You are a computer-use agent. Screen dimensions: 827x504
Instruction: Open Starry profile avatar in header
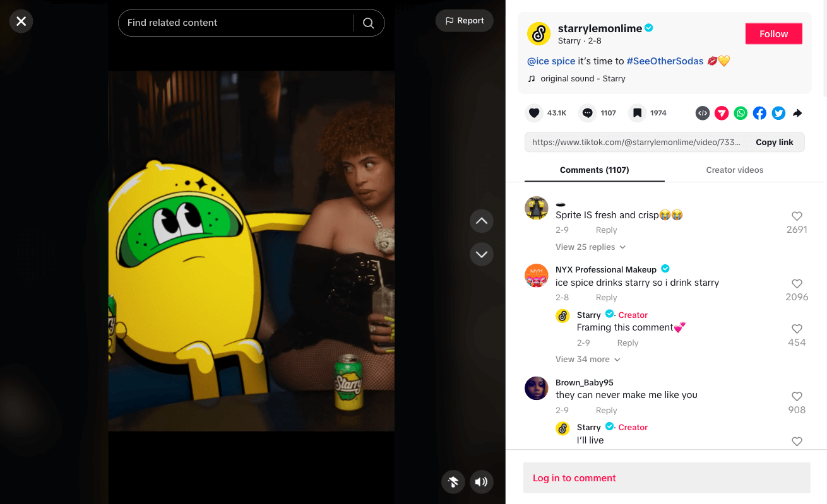coord(539,34)
